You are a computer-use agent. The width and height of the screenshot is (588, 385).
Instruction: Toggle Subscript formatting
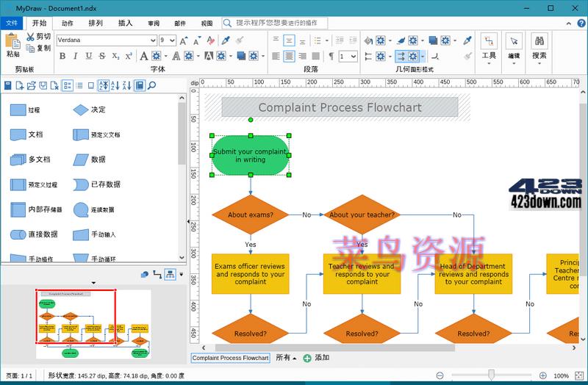115,57
